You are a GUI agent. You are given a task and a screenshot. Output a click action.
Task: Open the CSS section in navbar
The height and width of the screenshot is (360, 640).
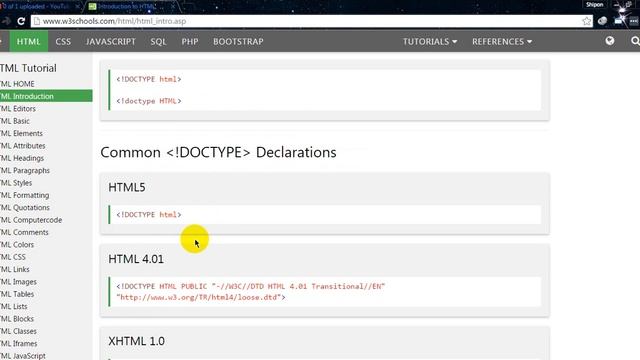click(63, 41)
